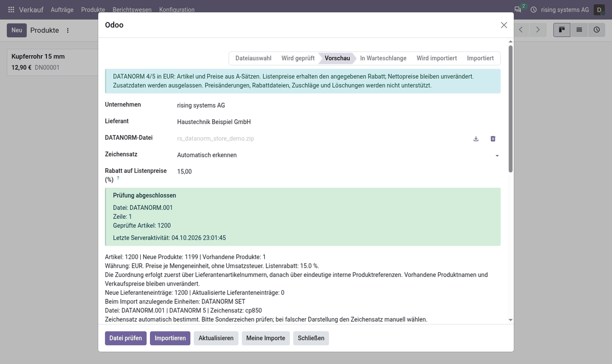Click the dialog vertical scrollbar thumb
This screenshot has width=612, height=364.
pyautogui.click(x=511, y=109)
